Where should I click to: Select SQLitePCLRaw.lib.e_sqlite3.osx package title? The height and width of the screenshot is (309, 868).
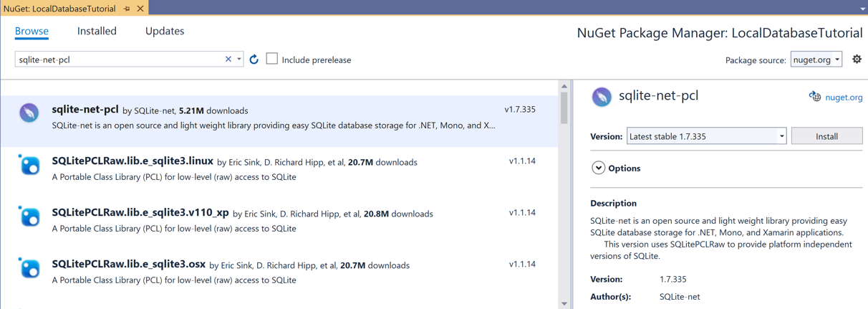point(129,265)
